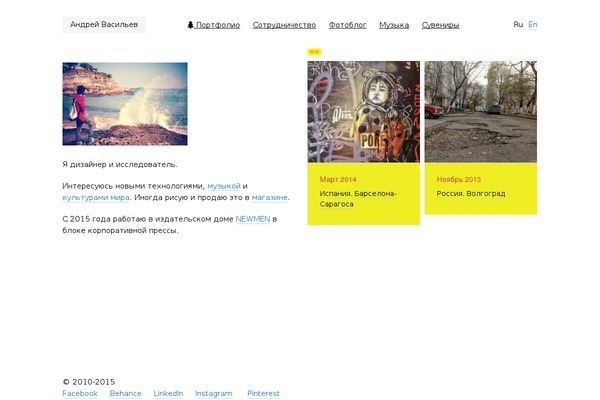Click the tree icon beside Портфолио
The image size is (600, 400).
pos(190,25)
